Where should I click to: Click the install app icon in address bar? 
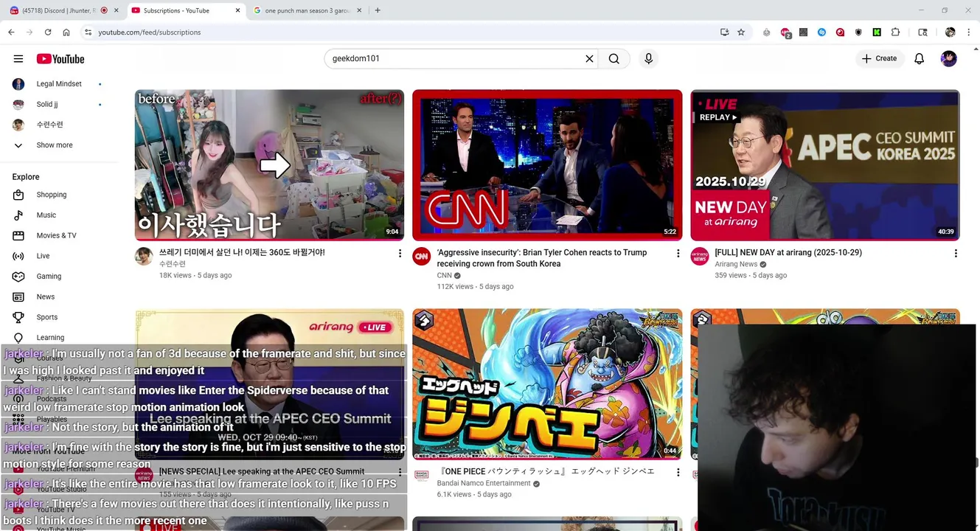724,32
